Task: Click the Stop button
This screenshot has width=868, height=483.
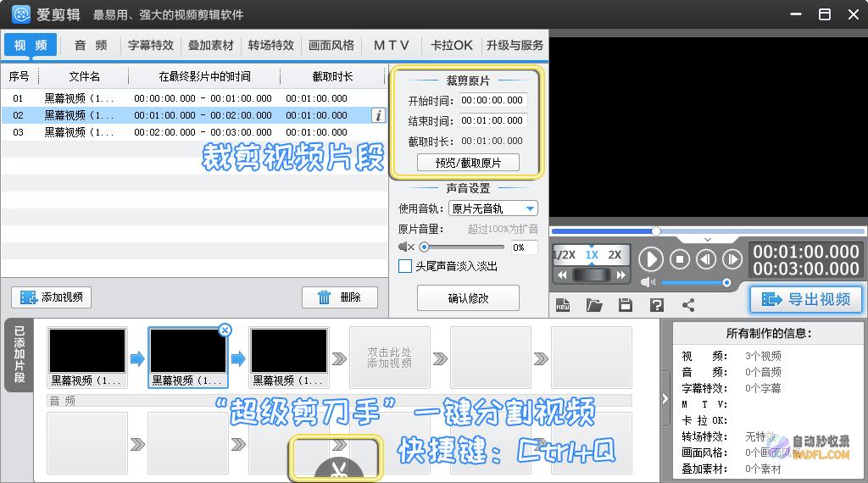Action: pyautogui.click(x=680, y=259)
